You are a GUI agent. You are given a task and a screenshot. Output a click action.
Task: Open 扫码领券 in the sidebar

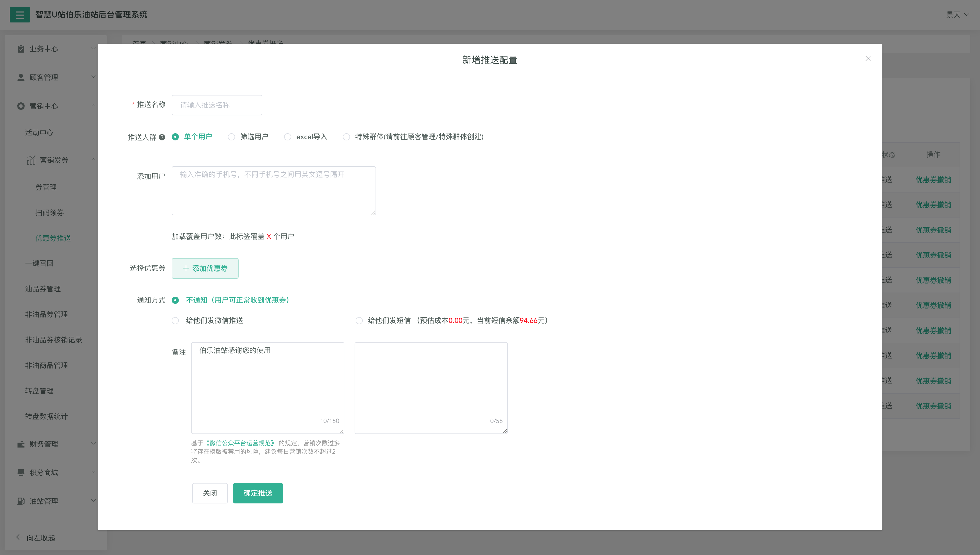pos(50,213)
